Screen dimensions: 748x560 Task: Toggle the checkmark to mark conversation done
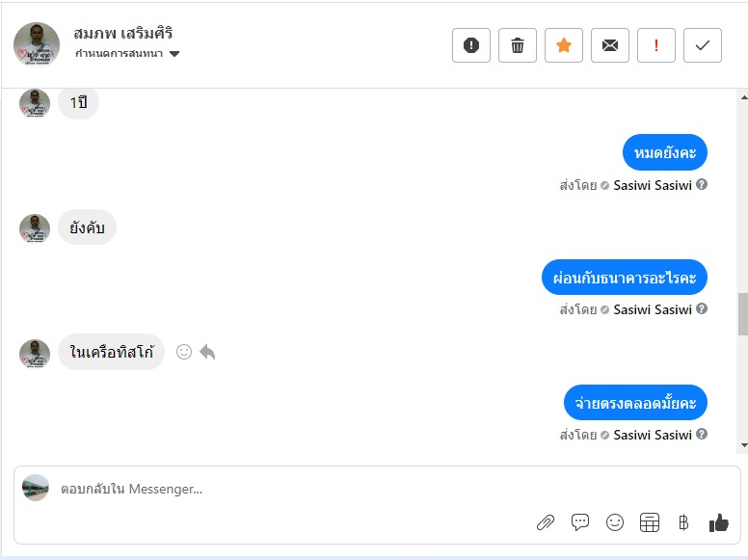(703, 45)
